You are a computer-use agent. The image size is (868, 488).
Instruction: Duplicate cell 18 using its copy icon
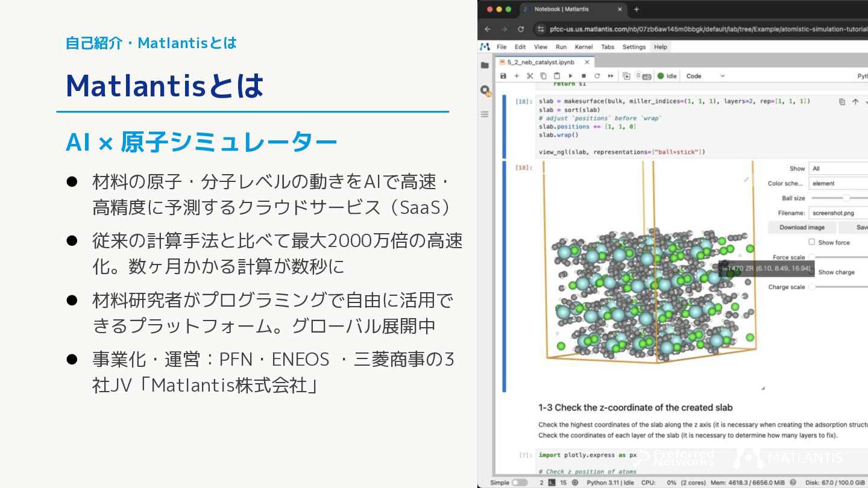[x=842, y=102]
